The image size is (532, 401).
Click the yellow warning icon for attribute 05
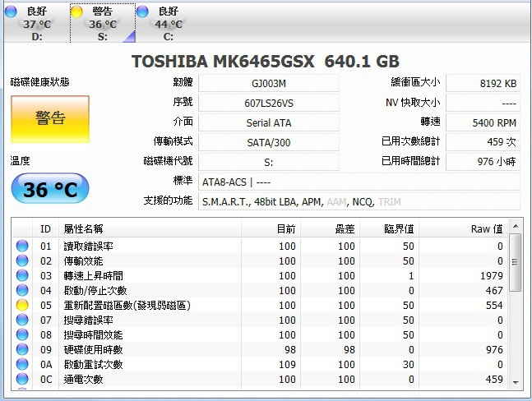click(22, 305)
